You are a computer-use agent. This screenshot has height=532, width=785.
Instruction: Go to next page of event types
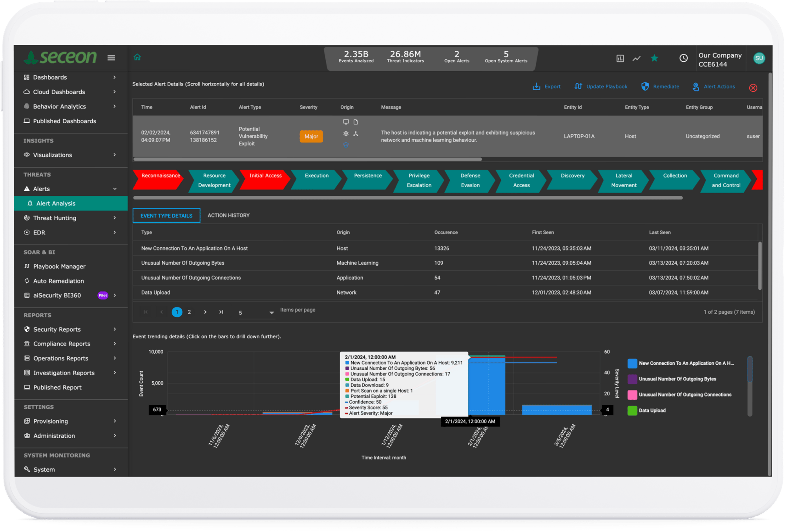(205, 312)
